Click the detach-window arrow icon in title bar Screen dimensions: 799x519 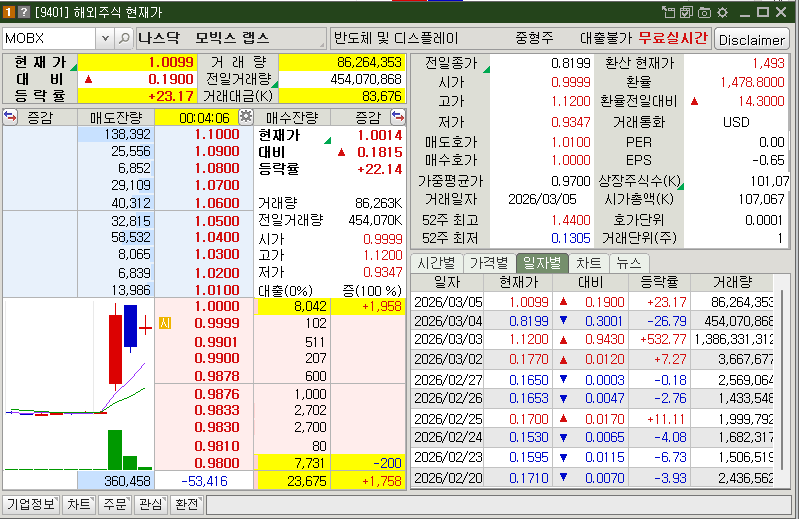tap(668, 12)
